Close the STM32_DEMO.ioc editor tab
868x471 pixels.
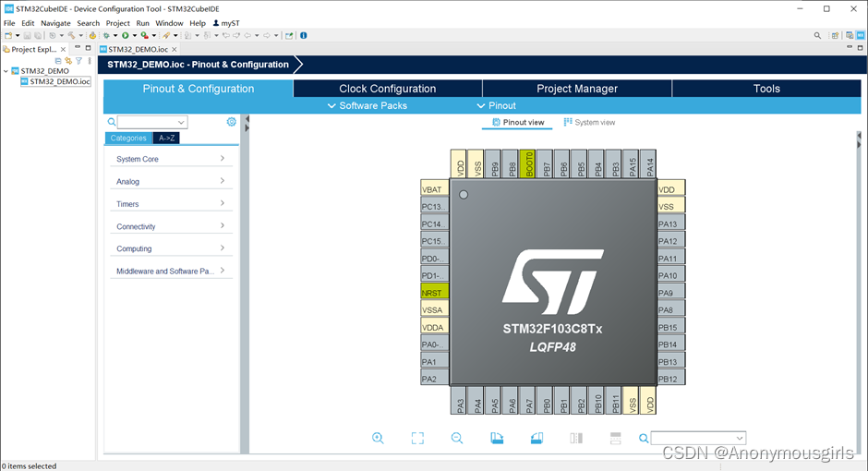[175, 49]
